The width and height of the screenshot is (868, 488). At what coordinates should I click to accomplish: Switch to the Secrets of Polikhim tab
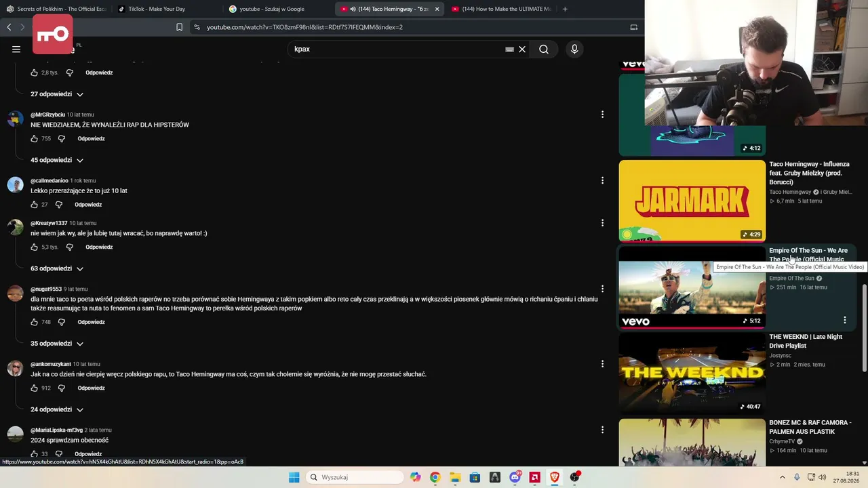pyautogui.click(x=56, y=9)
